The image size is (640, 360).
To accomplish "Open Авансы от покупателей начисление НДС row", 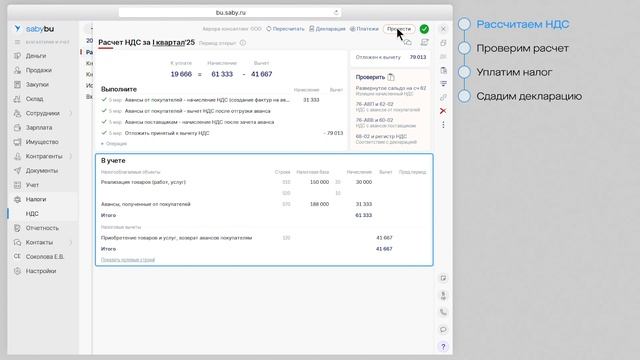I will 222,100.
